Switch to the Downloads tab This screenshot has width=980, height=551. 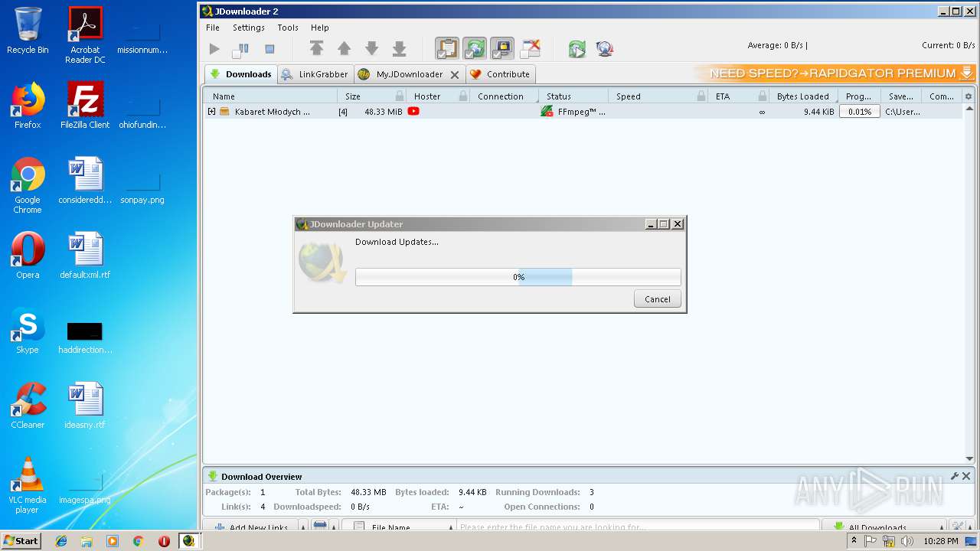coord(240,74)
